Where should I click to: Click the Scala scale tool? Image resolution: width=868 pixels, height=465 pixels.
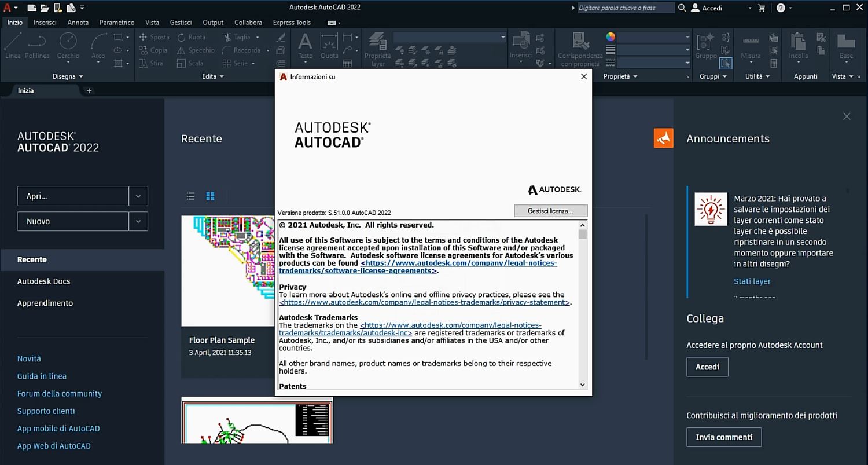[190, 63]
